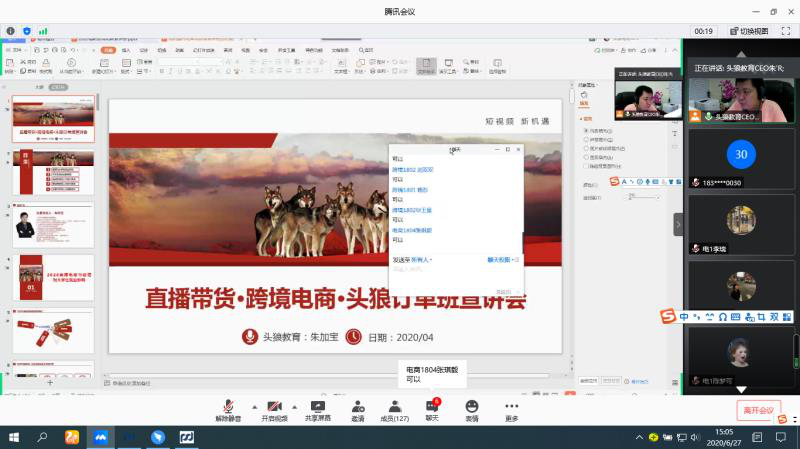Open Windows Start menu
This screenshot has height=449, width=800.
14,437
